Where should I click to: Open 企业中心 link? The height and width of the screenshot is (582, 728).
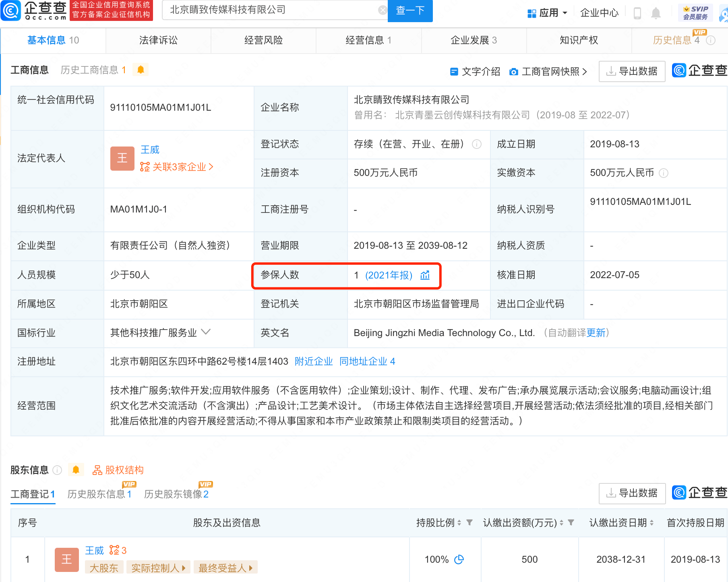tap(599, 13)
